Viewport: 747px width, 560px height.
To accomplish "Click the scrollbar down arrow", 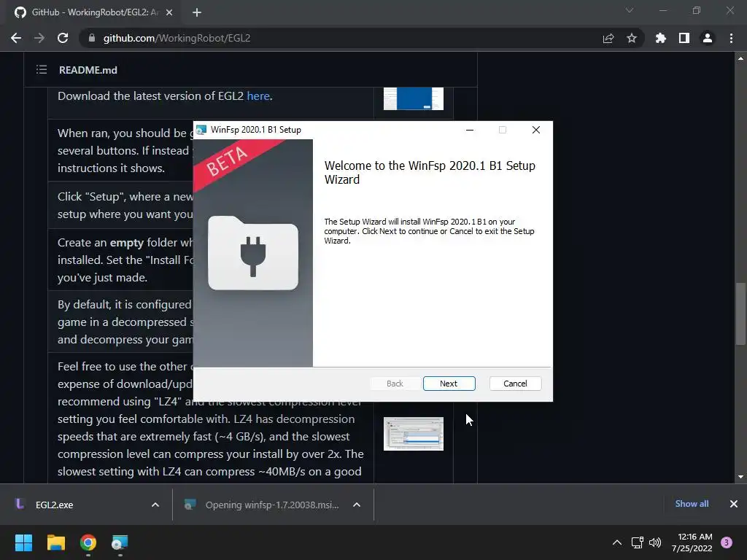I will (x=740, y=477).
